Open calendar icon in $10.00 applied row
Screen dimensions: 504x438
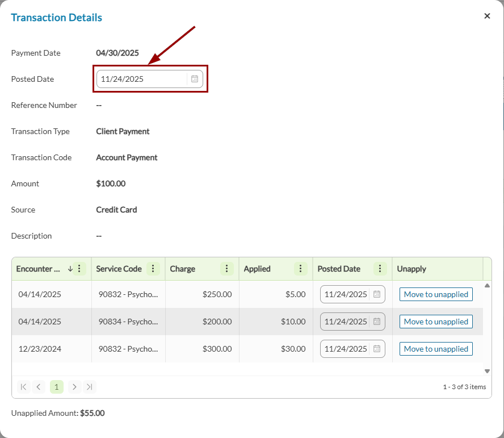(x=376, y=322)
